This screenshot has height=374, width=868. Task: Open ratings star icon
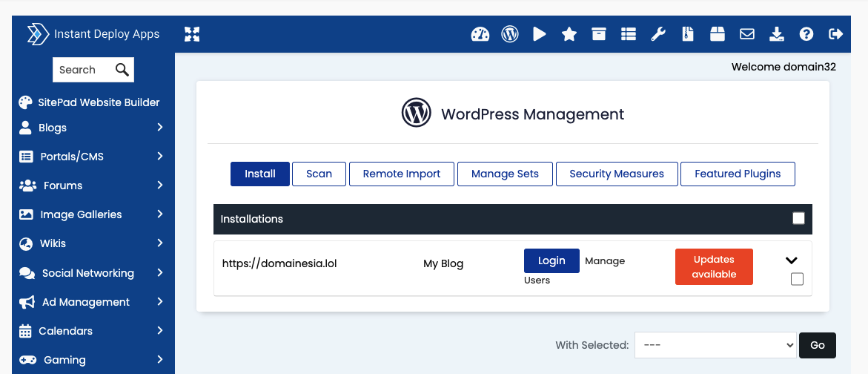coord(569,34)
